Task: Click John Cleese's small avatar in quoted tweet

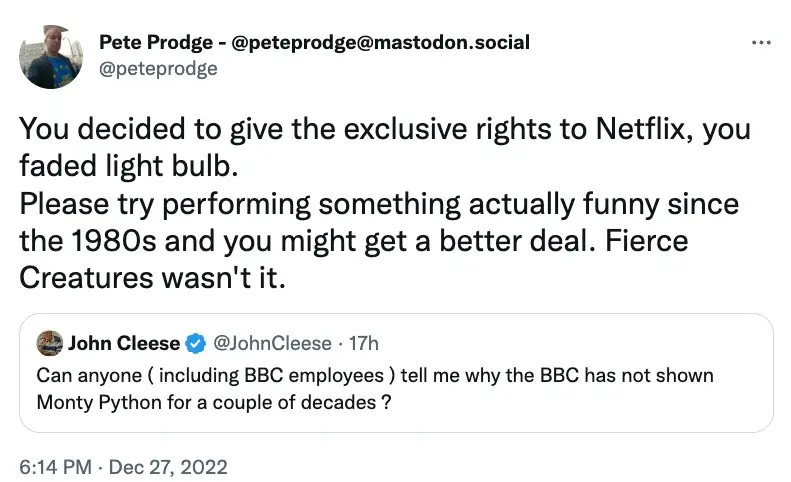Action: click(x=49, y=344)
